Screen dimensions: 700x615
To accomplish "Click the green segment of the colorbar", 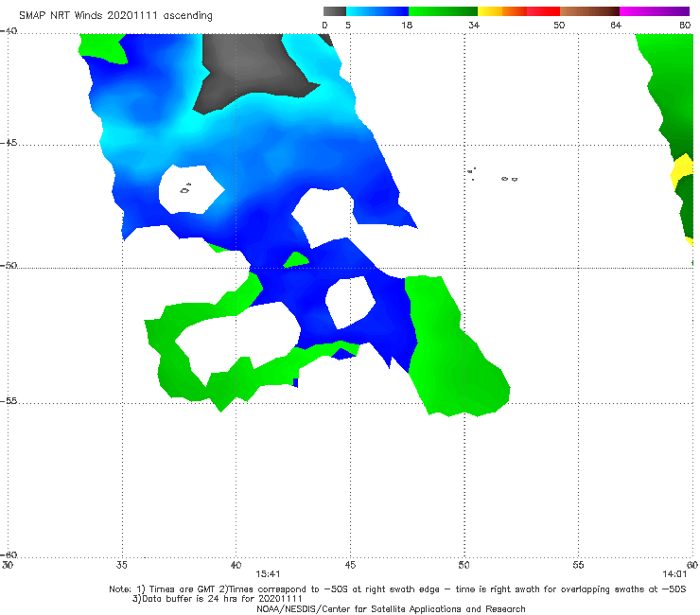I will point(443,11).
